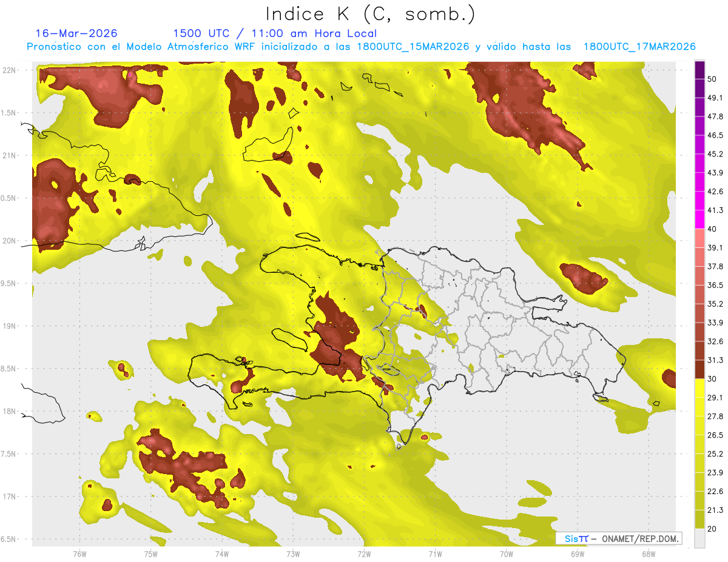This screenshot has width=728, height=562.
Task: Pick the yellow swatch between 25.2 and 26.5
Action: tap(699, 445)
